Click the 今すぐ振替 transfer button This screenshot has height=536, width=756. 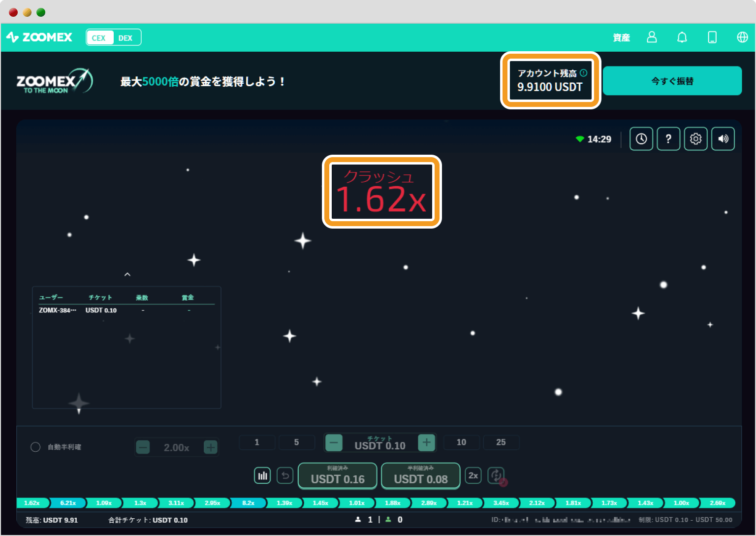pyautogui.click(x=672, y=81)
